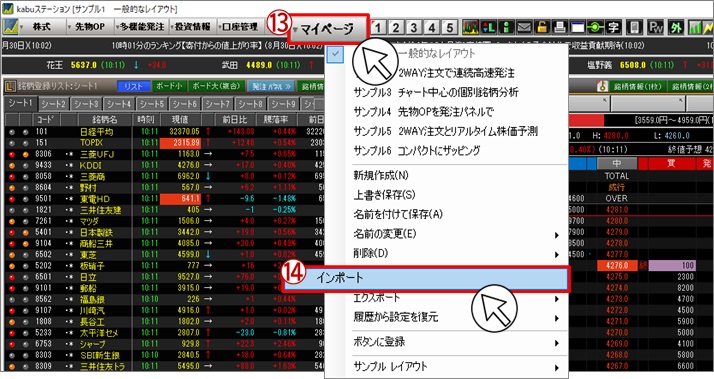Viewport: 714px width, 379px height.
Task: Click the printer icon
Action: (x=559, y=27)
